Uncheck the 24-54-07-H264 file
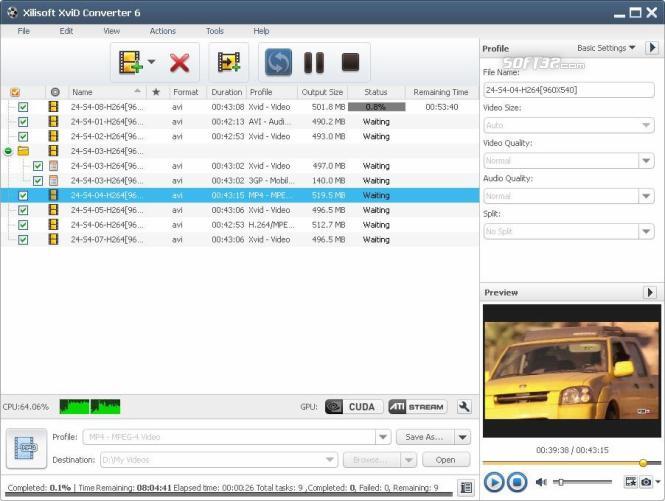The width and height of the screenshot is (665, 501). coord(23,240)
